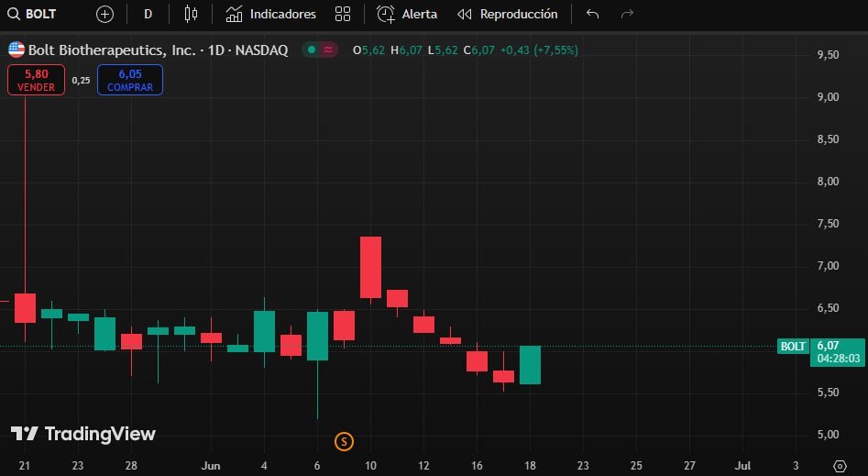Undo the last chart action
This screenshot has height=476, width=868.
pyautogui.click(x=592, y=14)
